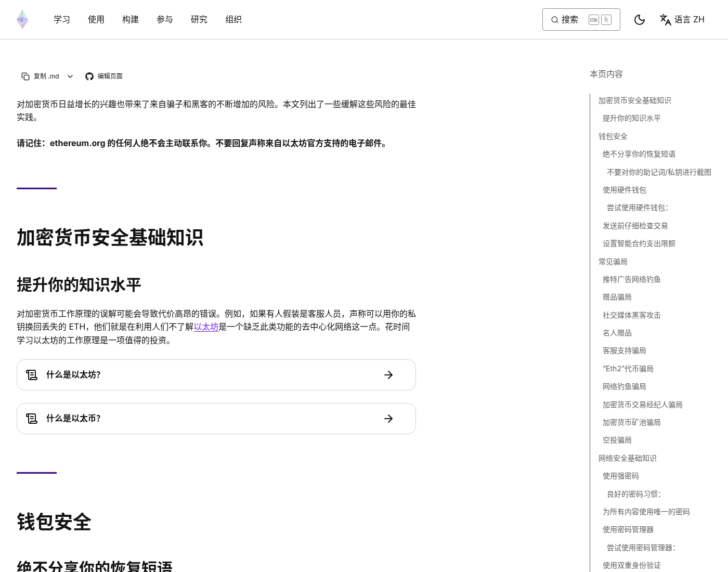Open the 什么是以太坊? card
Screen dimensions: 728x572
[216, 375]
